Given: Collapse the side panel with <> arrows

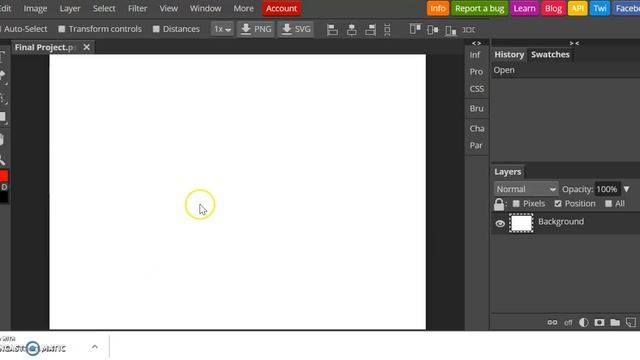Looking at the screenshot, I should (x=476, y=43).
